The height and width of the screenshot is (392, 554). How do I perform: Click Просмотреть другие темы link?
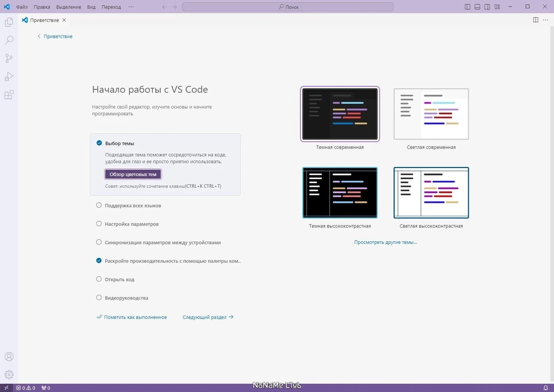(x=385, y=242)
